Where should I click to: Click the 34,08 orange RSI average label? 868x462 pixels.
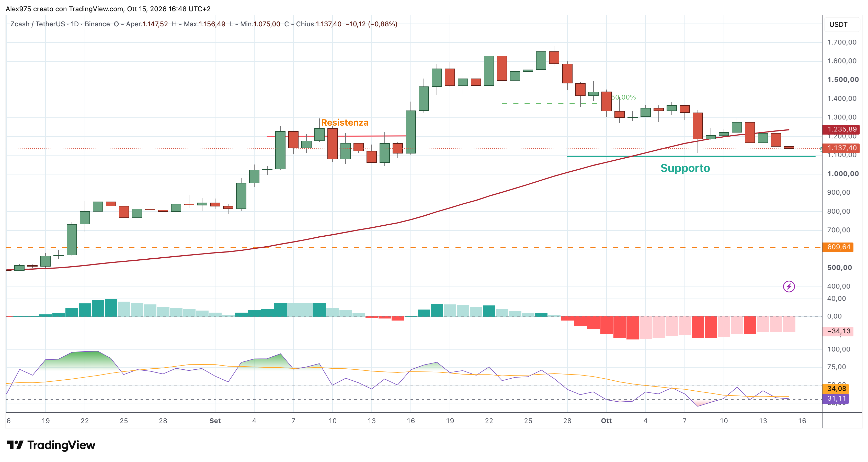(x=836, y=389)
